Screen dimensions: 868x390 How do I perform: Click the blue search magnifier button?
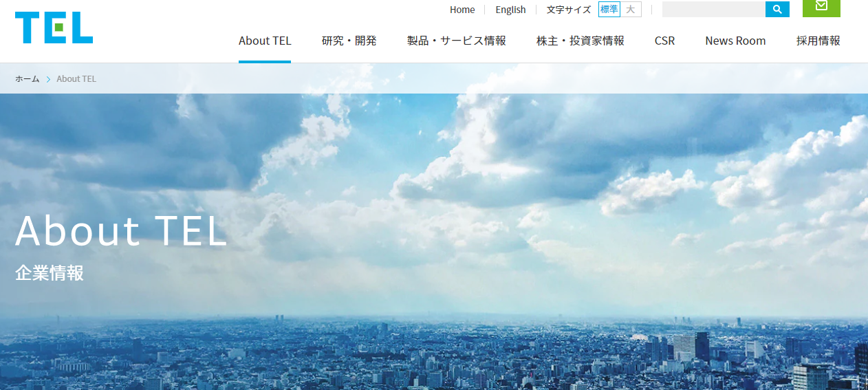click(777, 10)
